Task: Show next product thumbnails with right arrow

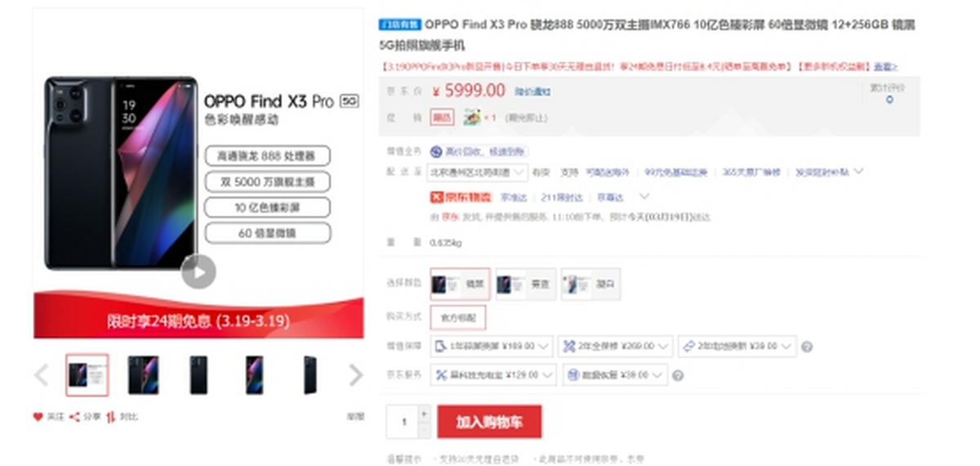Action: click(x=355, y=375)
